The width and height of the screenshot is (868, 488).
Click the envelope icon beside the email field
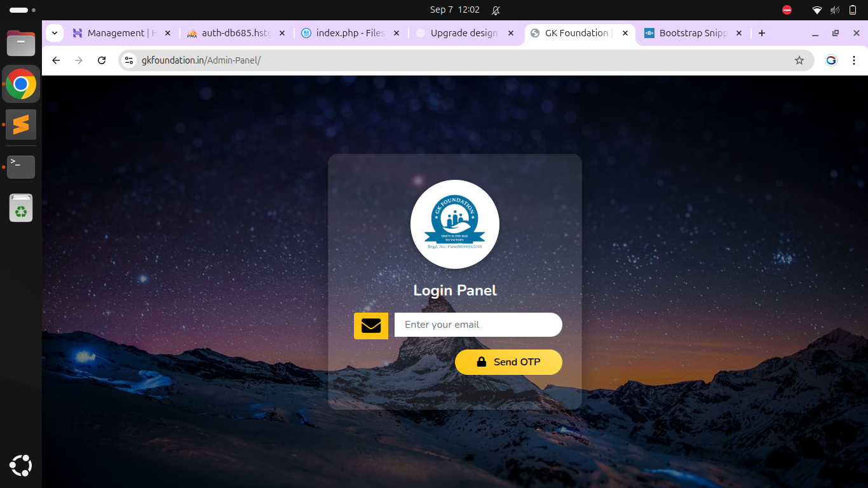371,325
